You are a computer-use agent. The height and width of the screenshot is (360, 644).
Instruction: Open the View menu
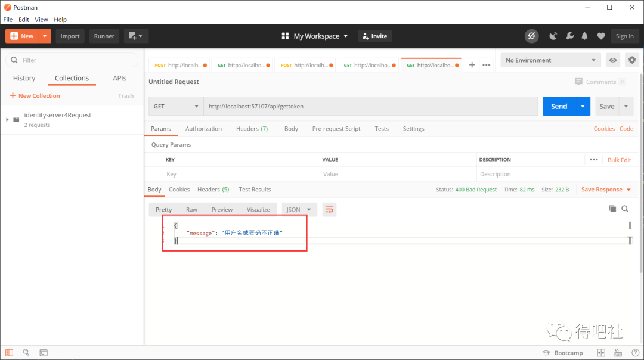[x=41, y=20]
